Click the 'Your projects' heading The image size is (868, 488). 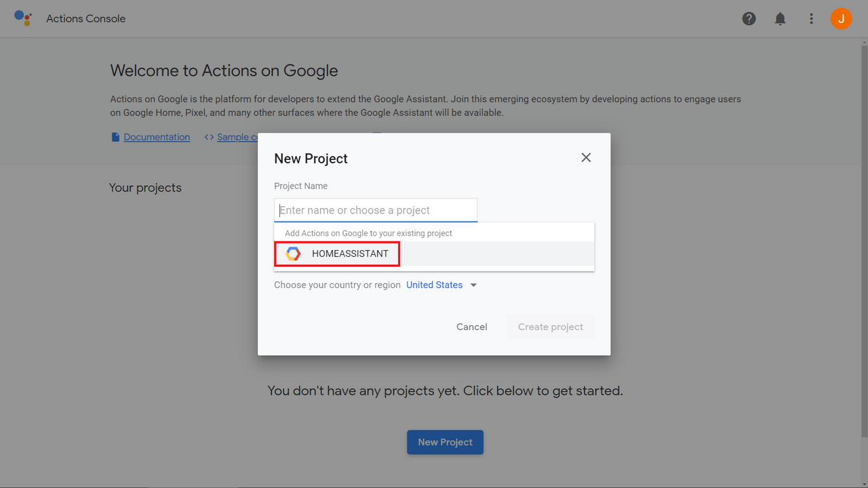(145, 188)
